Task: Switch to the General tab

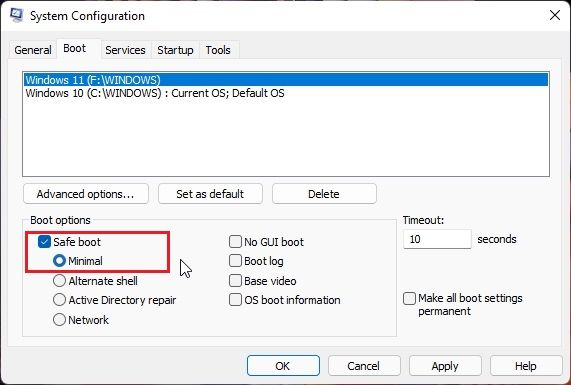Action: tap(33, 50)
